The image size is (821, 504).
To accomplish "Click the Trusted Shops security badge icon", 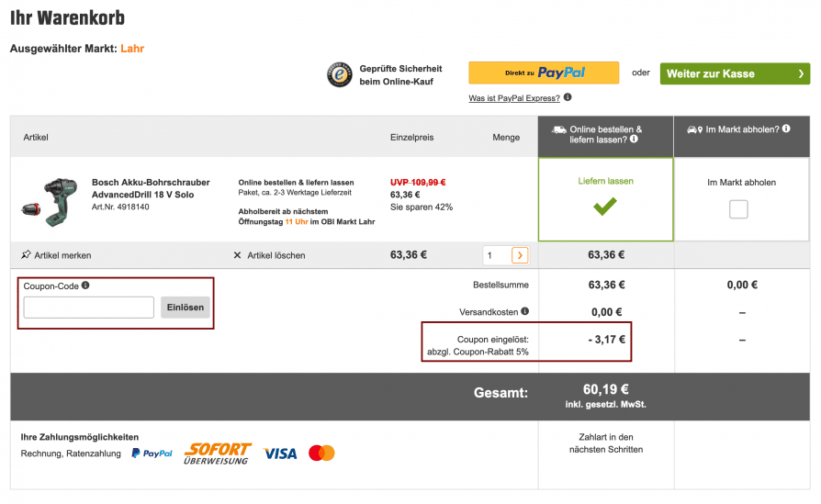I will point(340,75).
